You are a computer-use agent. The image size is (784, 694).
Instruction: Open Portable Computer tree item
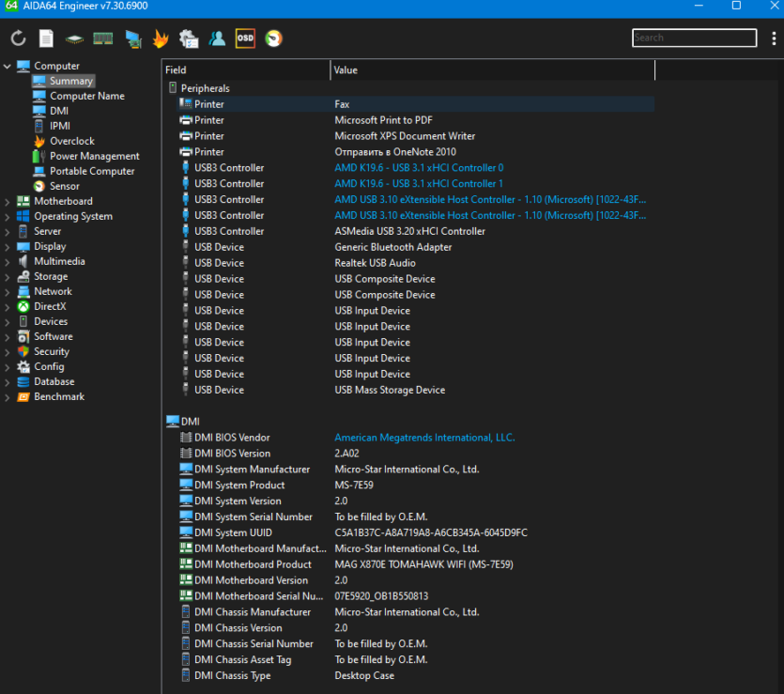tap(92, 171)
